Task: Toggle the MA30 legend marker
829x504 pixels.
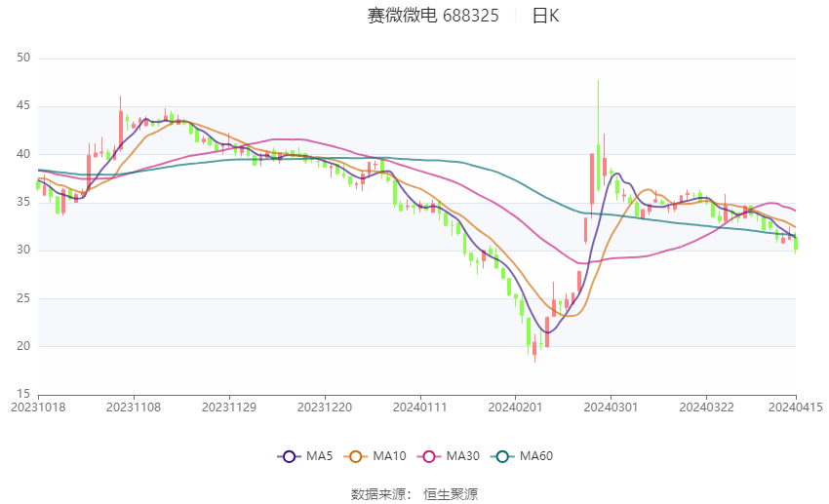Action: [429, 456]
